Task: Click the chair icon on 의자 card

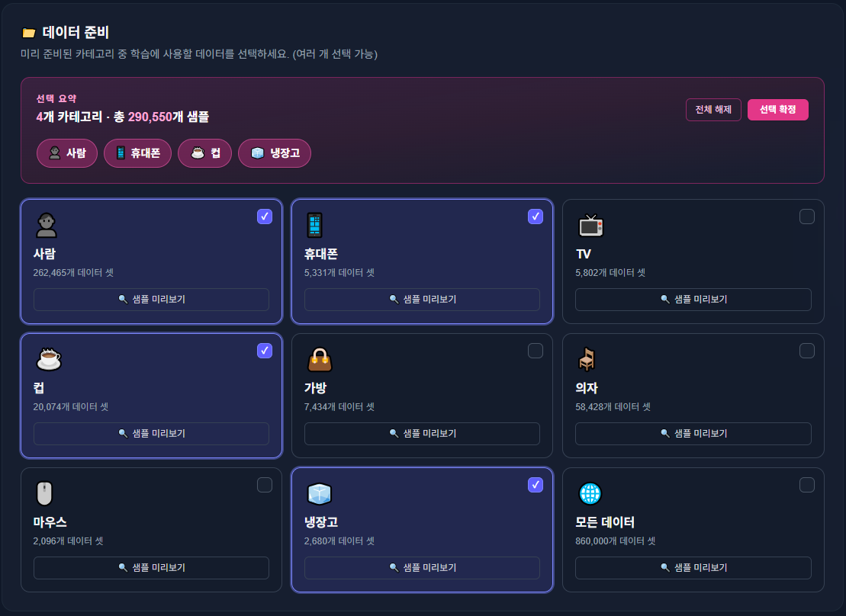Action: pos(587,359)
